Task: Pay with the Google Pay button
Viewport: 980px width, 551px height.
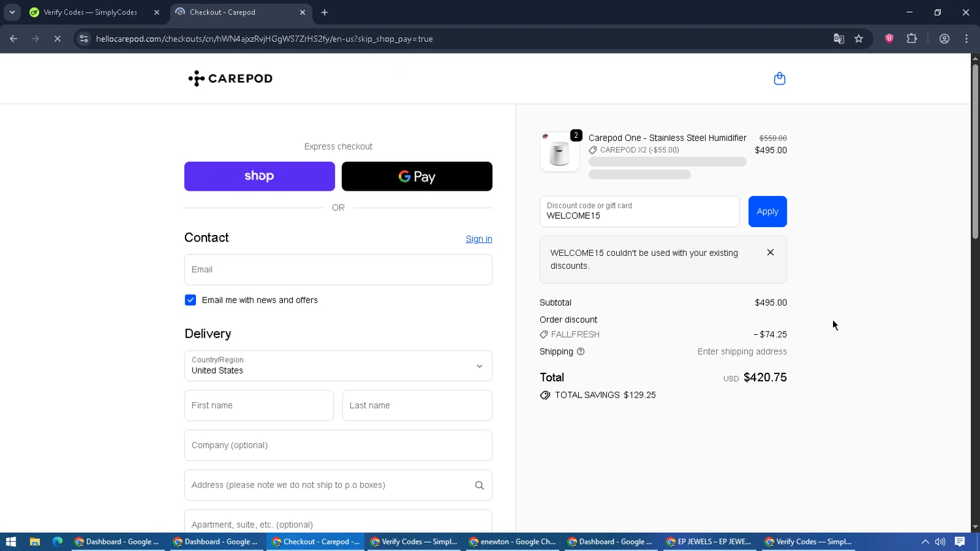Action: (417, 176)
